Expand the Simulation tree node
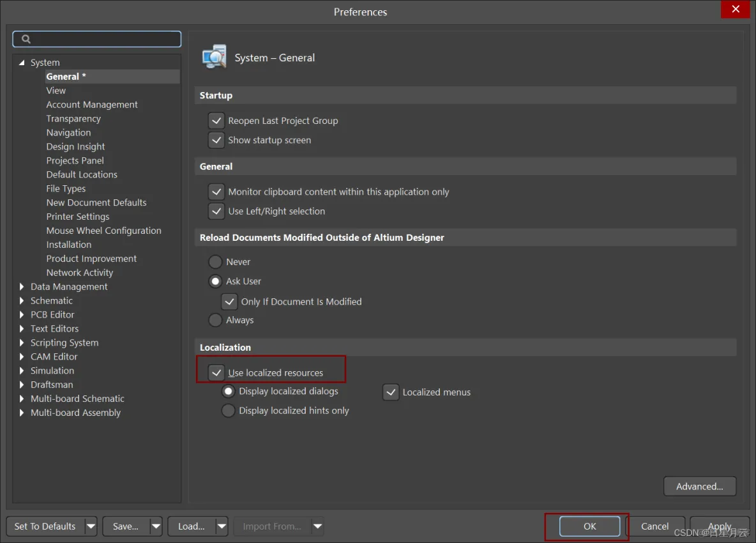 (x=22, y=371)
